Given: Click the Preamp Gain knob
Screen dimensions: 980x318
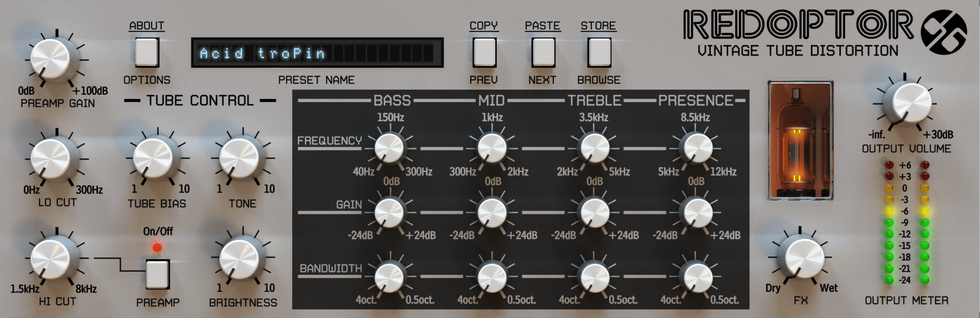Looking at the screenshot, I should click(x=51, y=59).
